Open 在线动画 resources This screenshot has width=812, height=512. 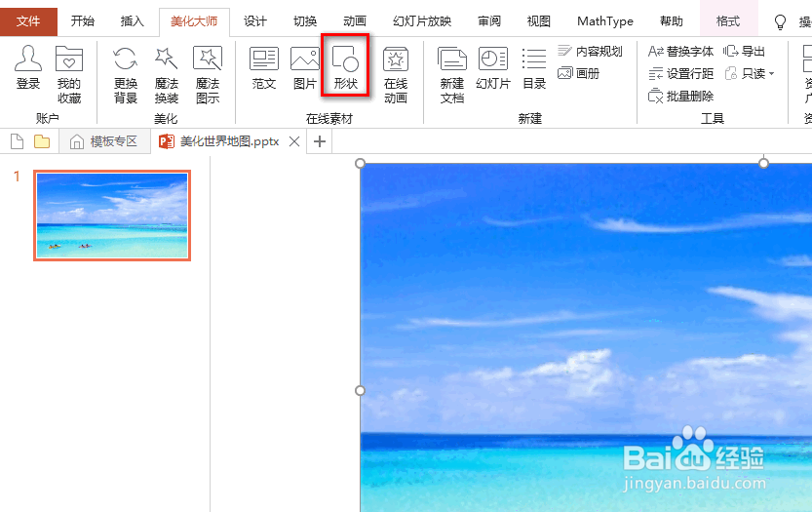[x=396, y=74]
